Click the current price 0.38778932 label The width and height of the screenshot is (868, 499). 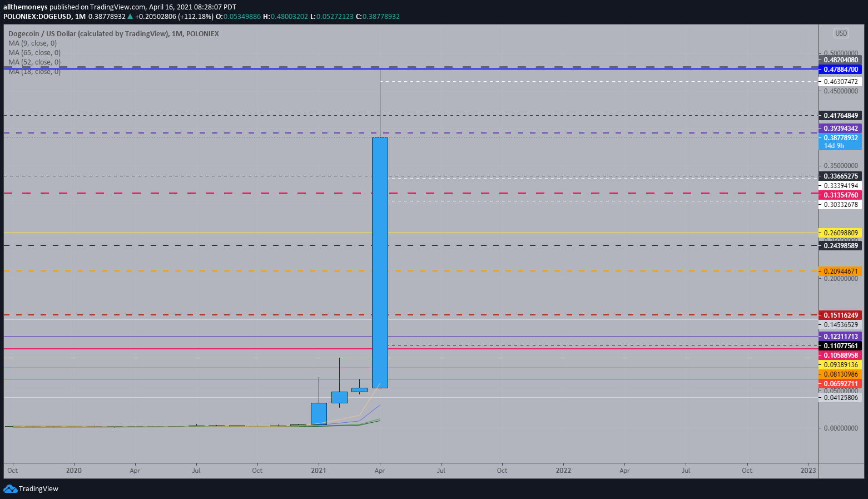coord(840,138)
